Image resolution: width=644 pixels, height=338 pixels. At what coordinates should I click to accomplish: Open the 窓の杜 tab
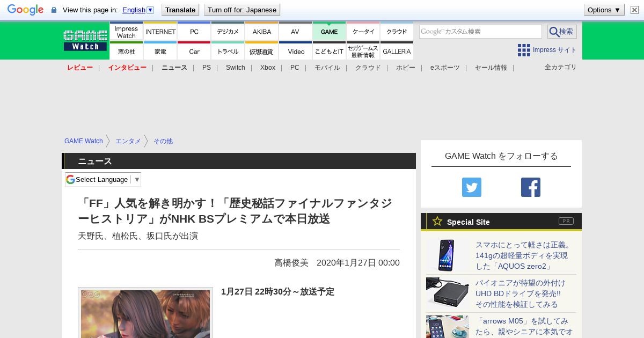126,51
